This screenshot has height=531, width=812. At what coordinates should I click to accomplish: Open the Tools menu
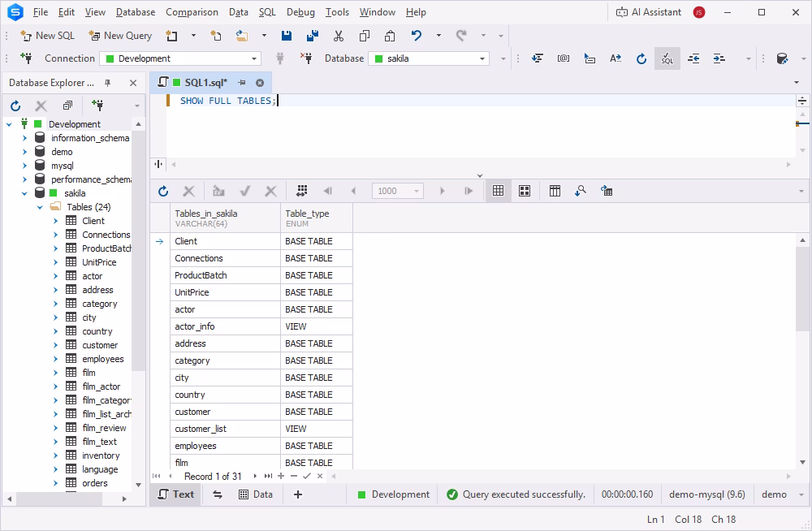point(337,12)
